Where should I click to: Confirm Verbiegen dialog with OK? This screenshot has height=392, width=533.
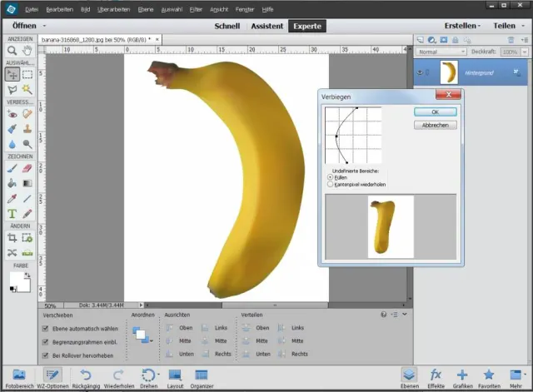pos(435,112)
